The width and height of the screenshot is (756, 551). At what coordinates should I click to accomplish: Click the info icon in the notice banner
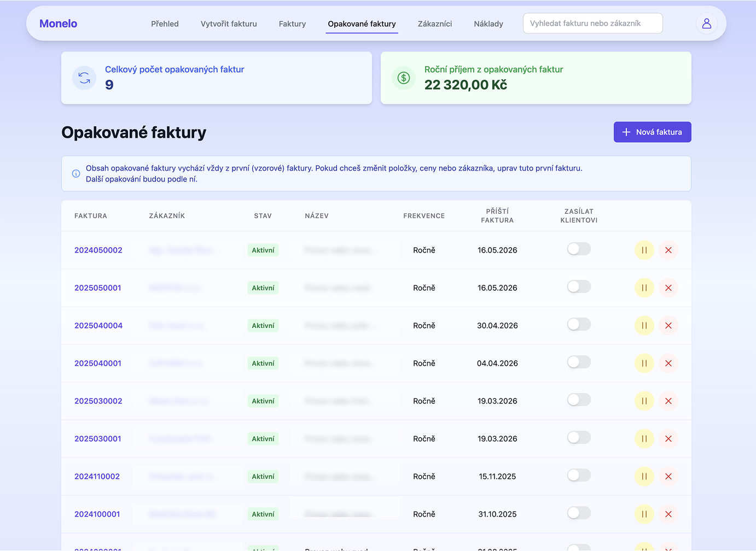click(x=76, y=174)
